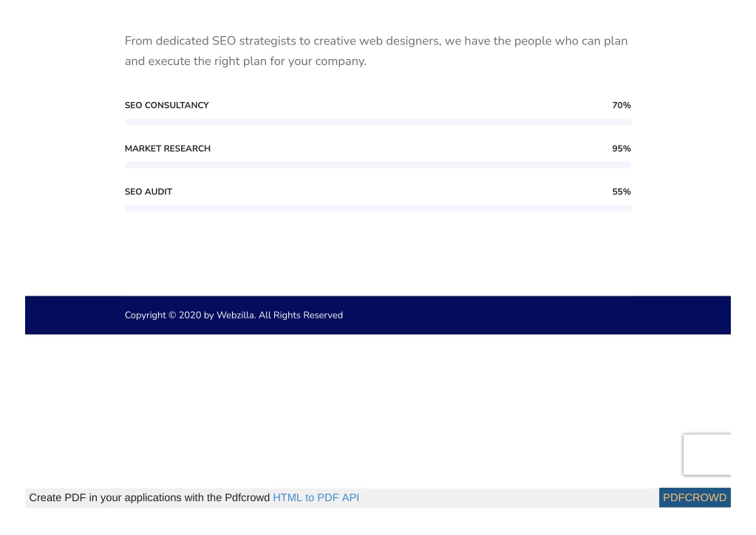Viewport: 756px width, 535px height.
Task: Click the 55% value text
Action: coord(622,192)
